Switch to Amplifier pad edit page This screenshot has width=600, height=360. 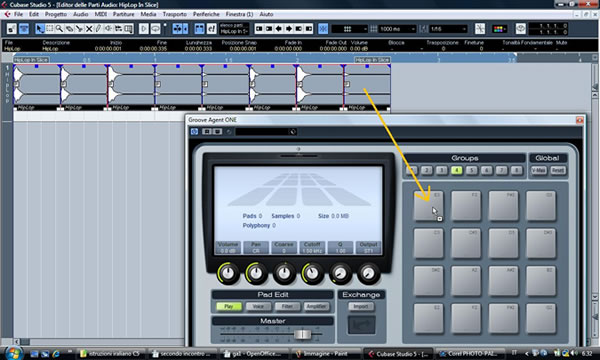(x=316, y=306)
